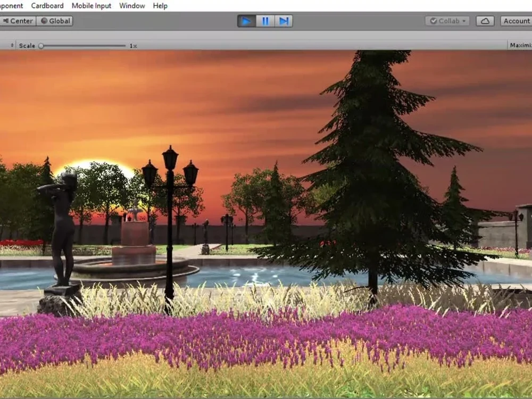532x399 pixels.
Task: Open the Cloud services panel icon
Action: pos(485,21)
